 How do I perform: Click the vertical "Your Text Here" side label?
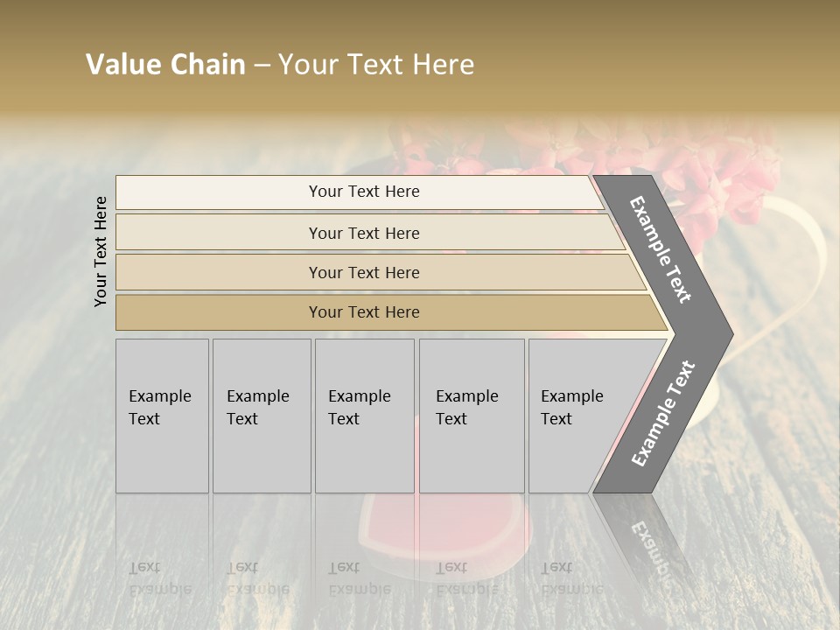coord(101,252)
